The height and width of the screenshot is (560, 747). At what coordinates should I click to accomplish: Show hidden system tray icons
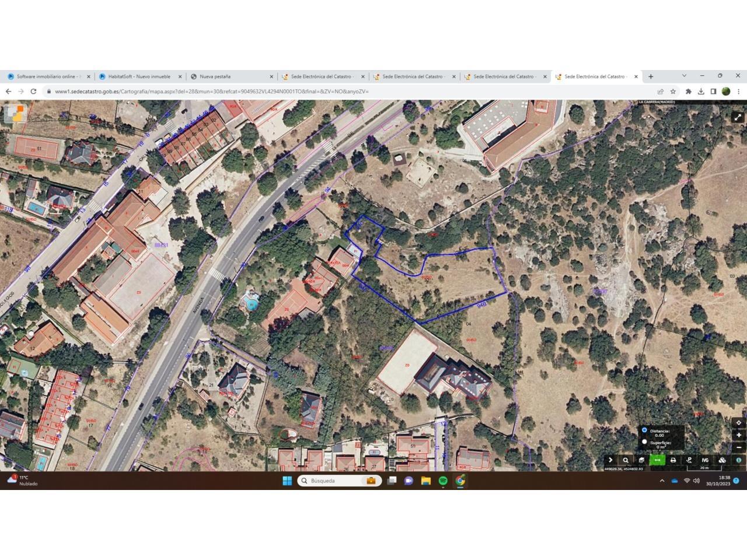[x=662, y=481]
